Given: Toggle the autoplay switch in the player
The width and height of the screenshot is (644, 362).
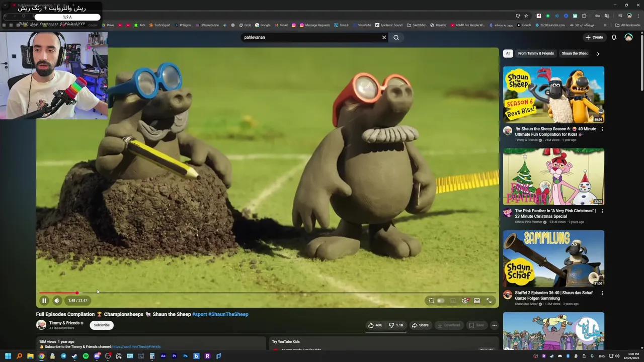Looking at the screenshot, I should point(441,301).
